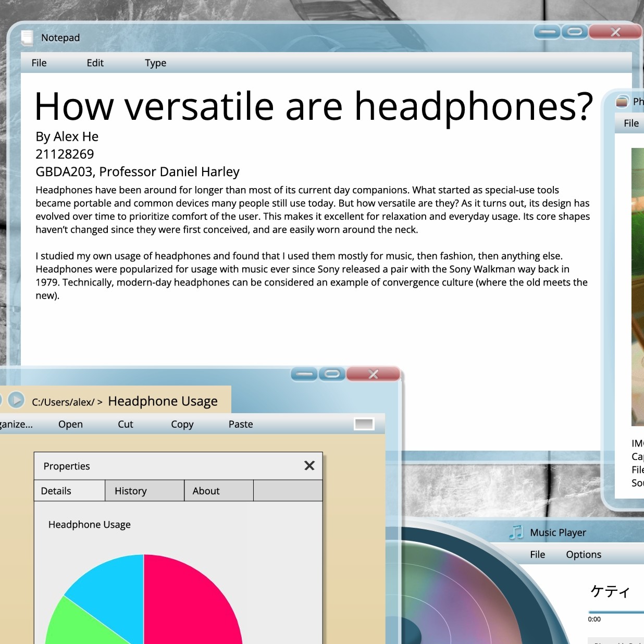
Task: Close the Properties dialog with the X
Action: (x=309, y=465)
